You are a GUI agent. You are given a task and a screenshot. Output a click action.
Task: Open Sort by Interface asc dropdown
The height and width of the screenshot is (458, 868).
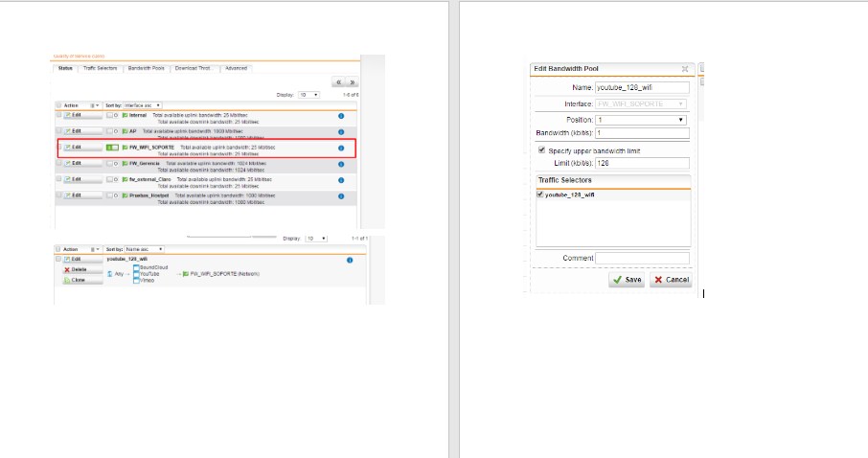[142, 105]
